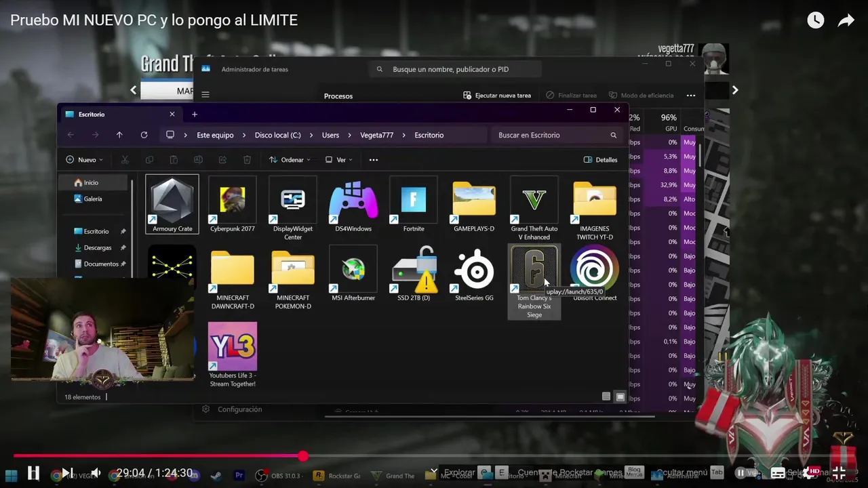This screenshot has width=868, height=488.
Task: Open the Armoury Crate shortcut
Action: (x=172, y=204)
